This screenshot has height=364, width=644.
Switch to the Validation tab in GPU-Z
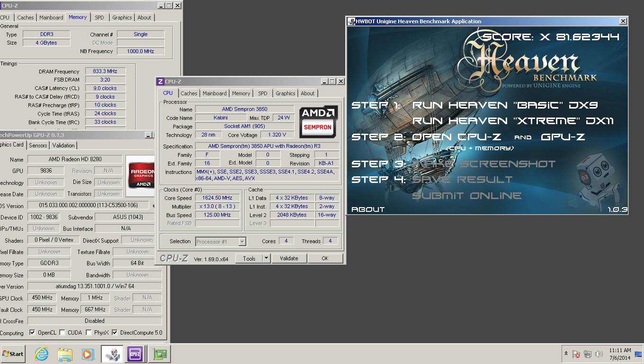[63, 146]
